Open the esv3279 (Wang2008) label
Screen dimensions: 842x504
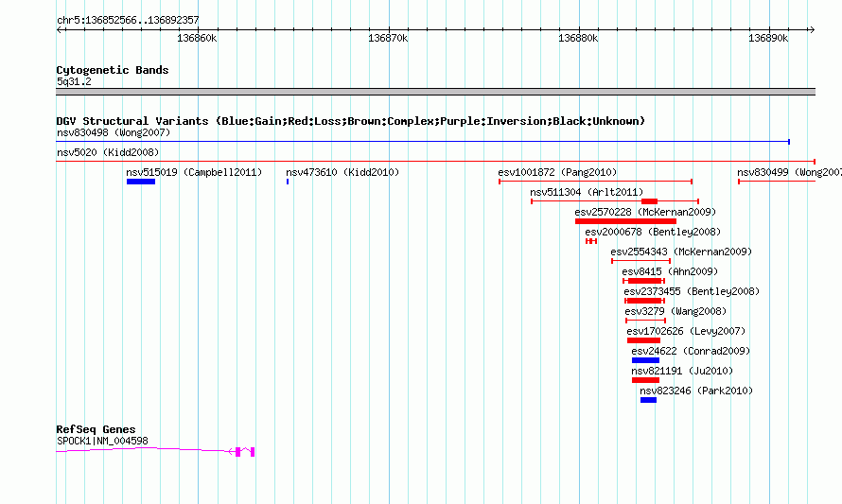click(675, 311)
